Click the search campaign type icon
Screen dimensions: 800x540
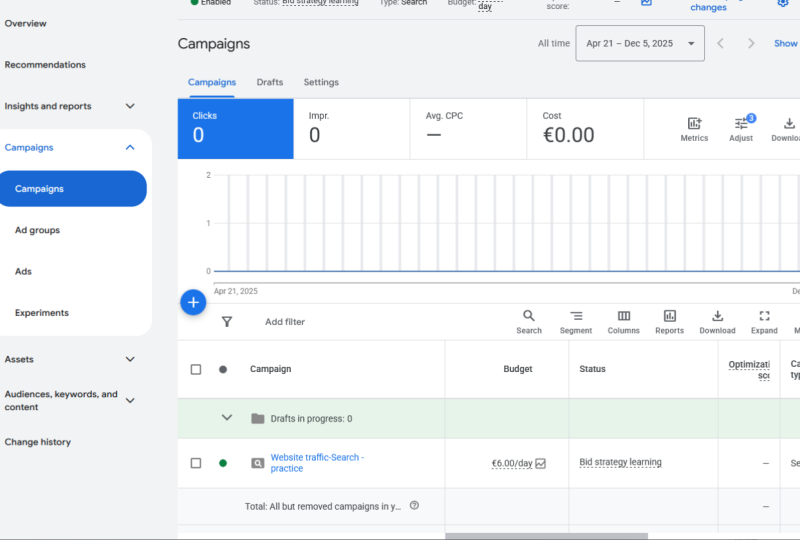pos(258,463)
